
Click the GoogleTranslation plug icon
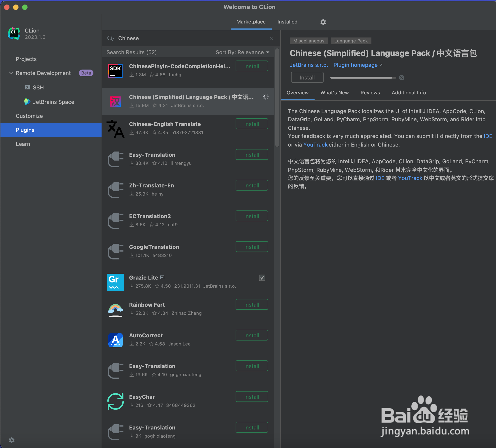(115, 252)
